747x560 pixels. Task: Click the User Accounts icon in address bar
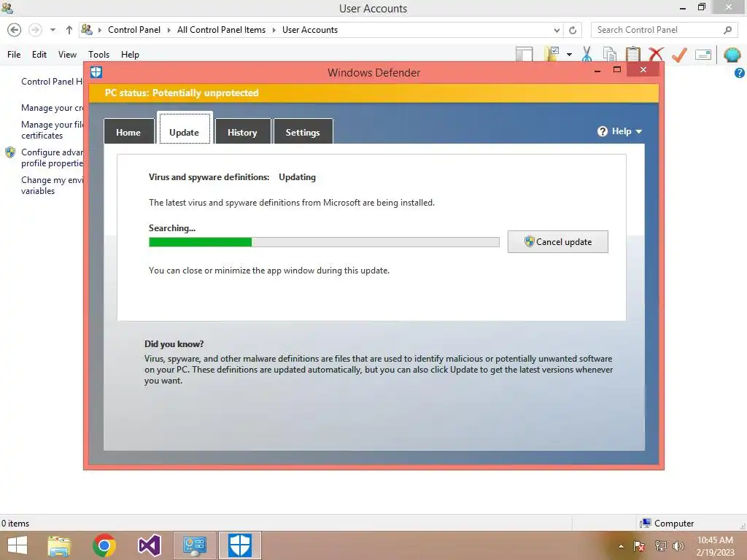pyautogui.click(x=87, y=29)
